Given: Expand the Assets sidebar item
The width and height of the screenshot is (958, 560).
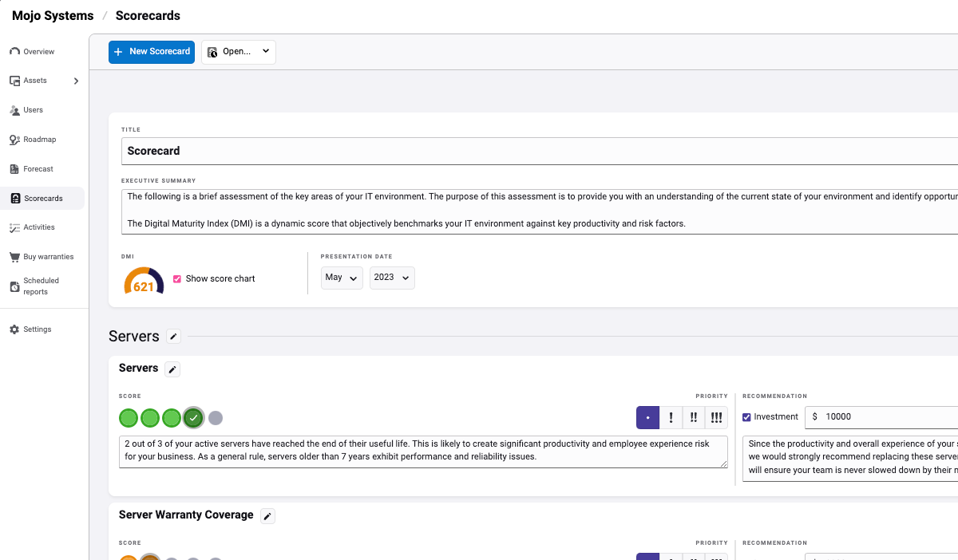Looking at the screenshot, I should pos(76,81).
